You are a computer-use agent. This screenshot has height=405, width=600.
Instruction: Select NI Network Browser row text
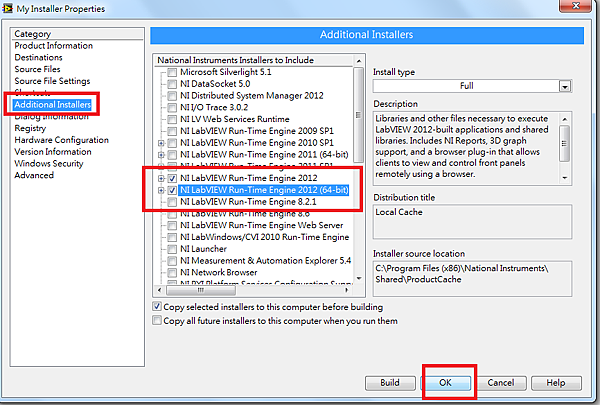218,273
